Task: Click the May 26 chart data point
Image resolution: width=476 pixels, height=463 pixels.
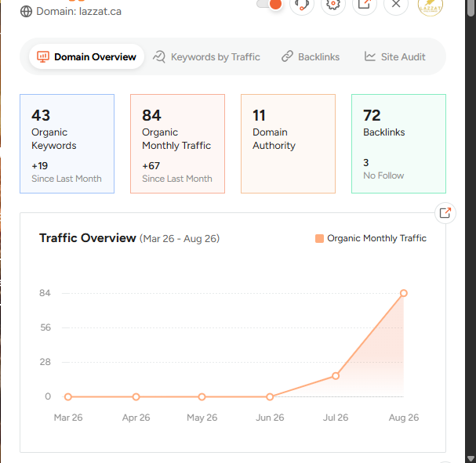Action: pos(202,397)
